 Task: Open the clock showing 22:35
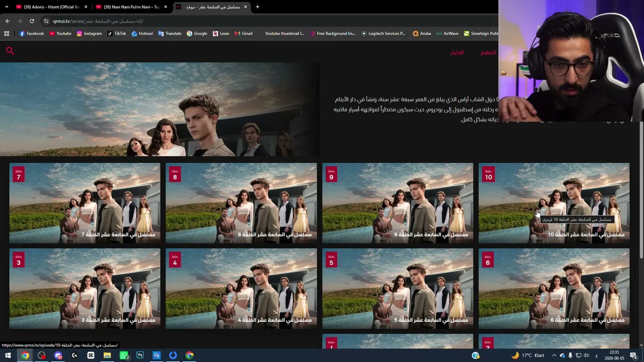614,355
